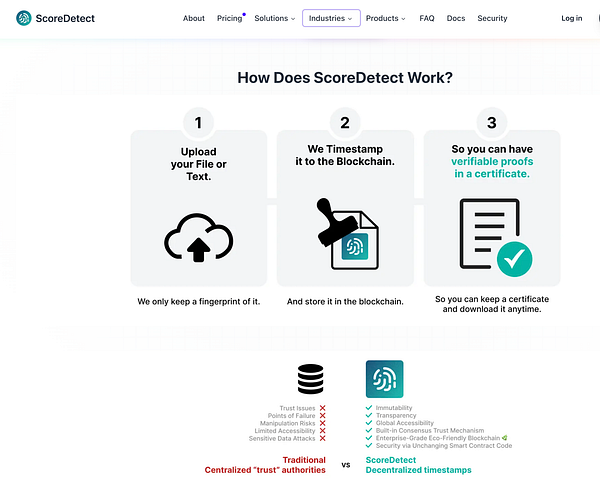This screenshot has height=484, width=600.
Task: Click the green check beside Transparency
Action: 369,415
